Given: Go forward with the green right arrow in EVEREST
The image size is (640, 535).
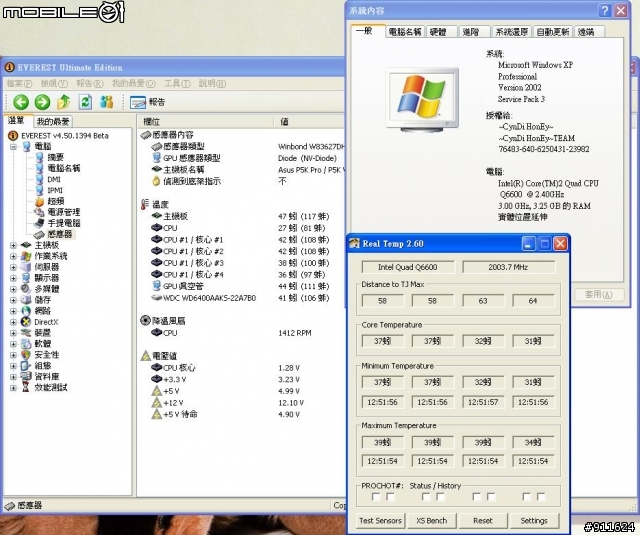Looking at the screenshot, I should coord(42,102).
